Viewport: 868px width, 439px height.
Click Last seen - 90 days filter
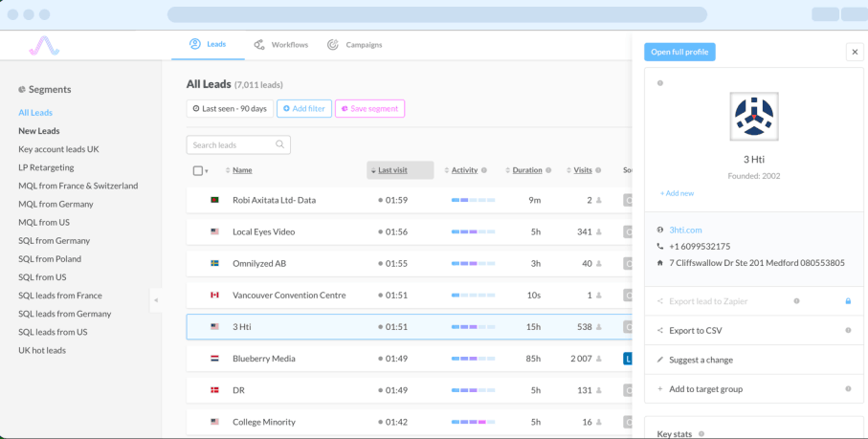pos(230,108)
